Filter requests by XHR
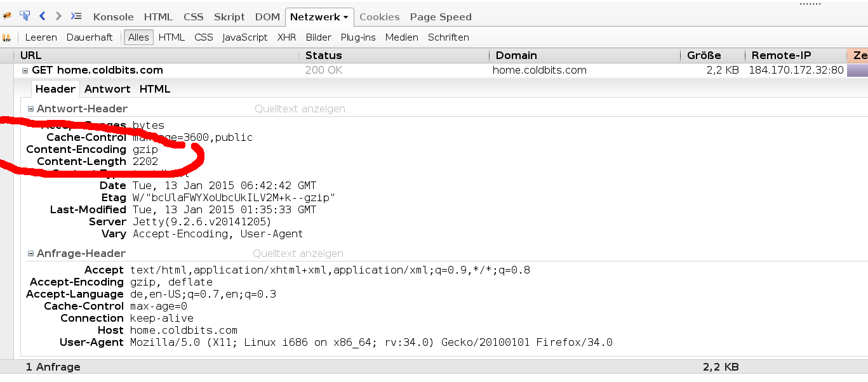868x382 pixels. (287, 37)
